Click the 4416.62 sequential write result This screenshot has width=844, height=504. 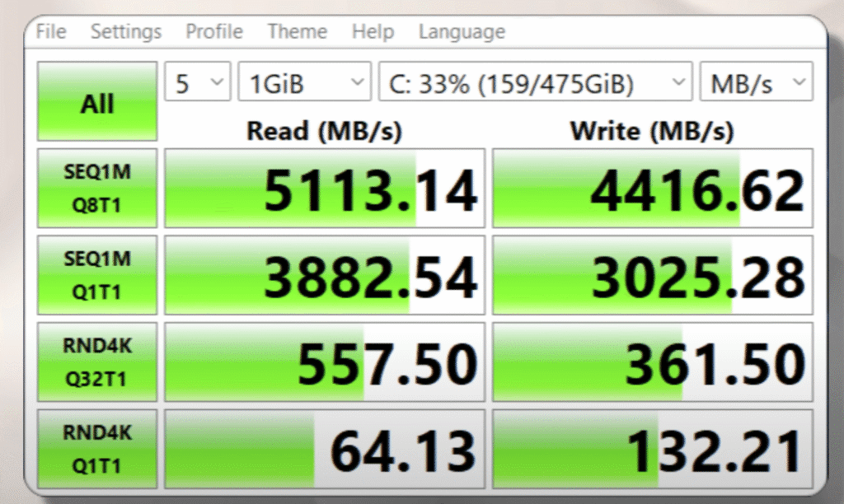coord(652,189)
